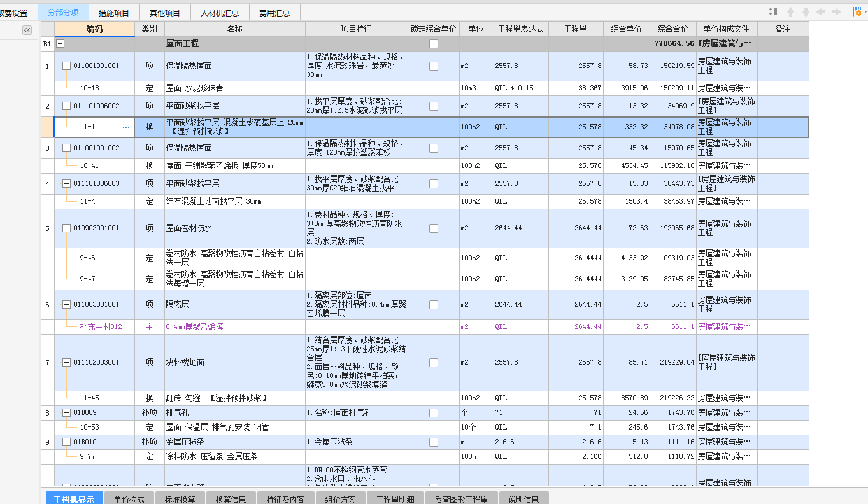Select bottom tab 组价方案
Screen dimensions: 868x504
(x=341, y=498)
